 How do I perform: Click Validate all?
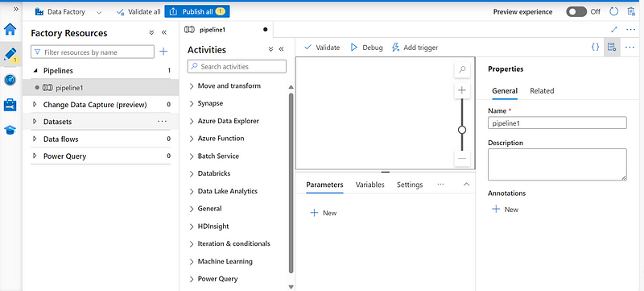click(138, 12)
